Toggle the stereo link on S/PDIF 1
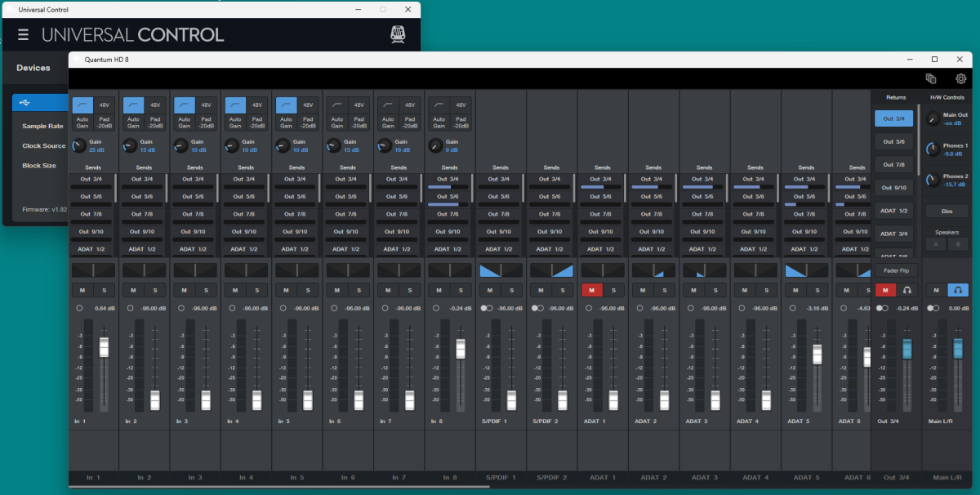 (487, 308)
